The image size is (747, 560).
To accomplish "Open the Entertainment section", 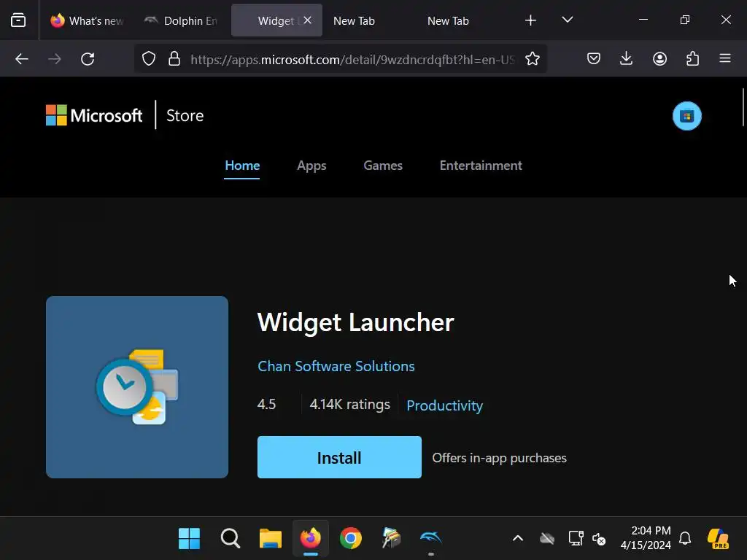I will tap(481, 166).
